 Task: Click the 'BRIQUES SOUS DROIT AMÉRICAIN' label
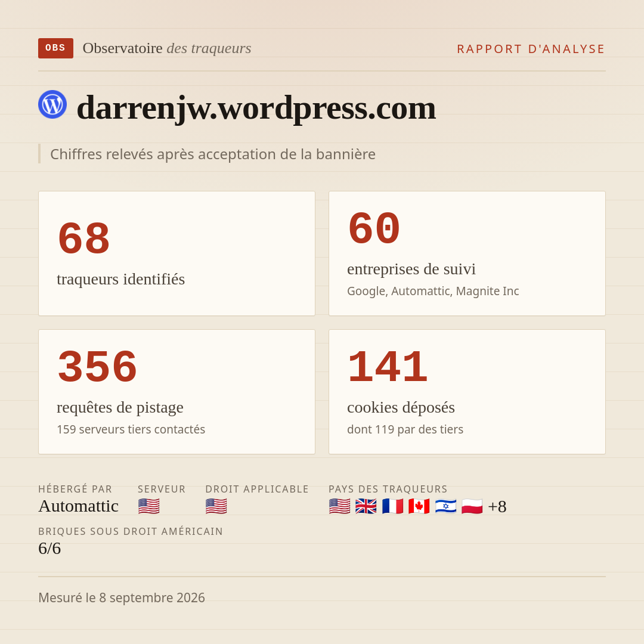(x=131, y=531)
